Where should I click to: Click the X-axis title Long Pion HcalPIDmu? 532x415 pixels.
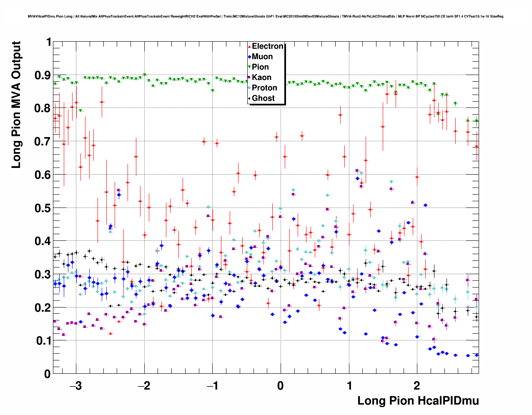418,401
